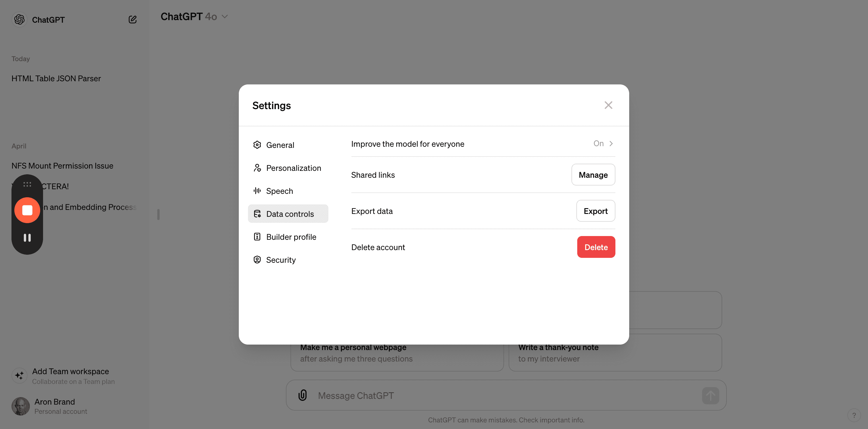This screenshot has height=429, width=868.
Task: Focus the Message ChatGPT input field
Action: [505, 395]
